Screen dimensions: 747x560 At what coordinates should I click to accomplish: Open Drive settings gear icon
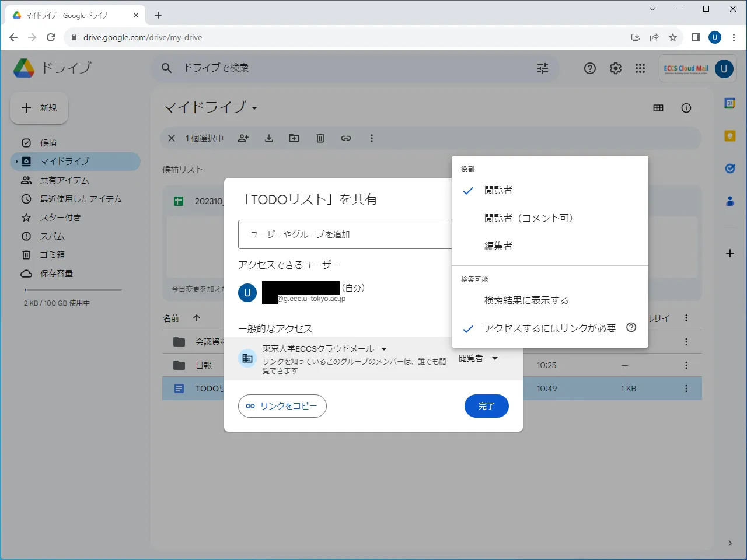pyautogui.click(x=616, y=68)
